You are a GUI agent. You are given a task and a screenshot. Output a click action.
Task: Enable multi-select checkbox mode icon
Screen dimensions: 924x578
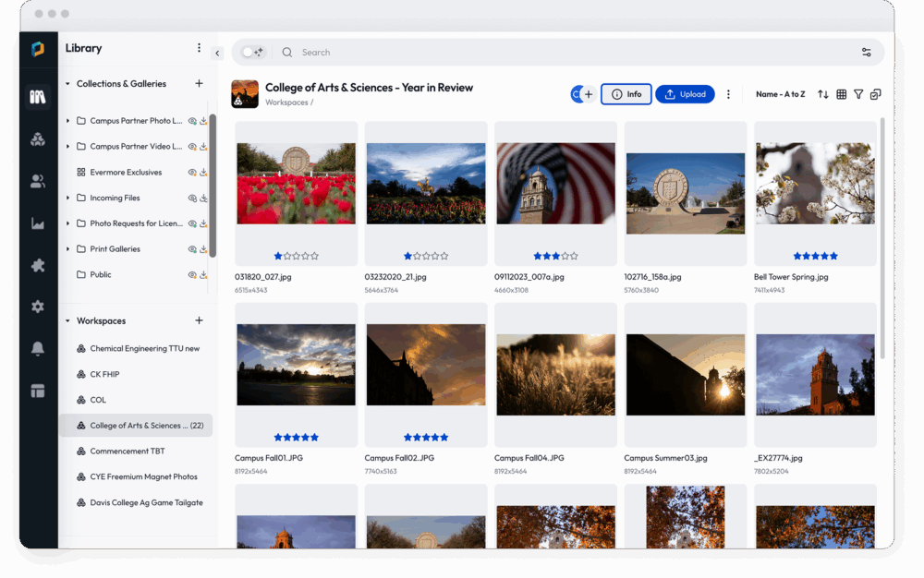tap(876, 94)
